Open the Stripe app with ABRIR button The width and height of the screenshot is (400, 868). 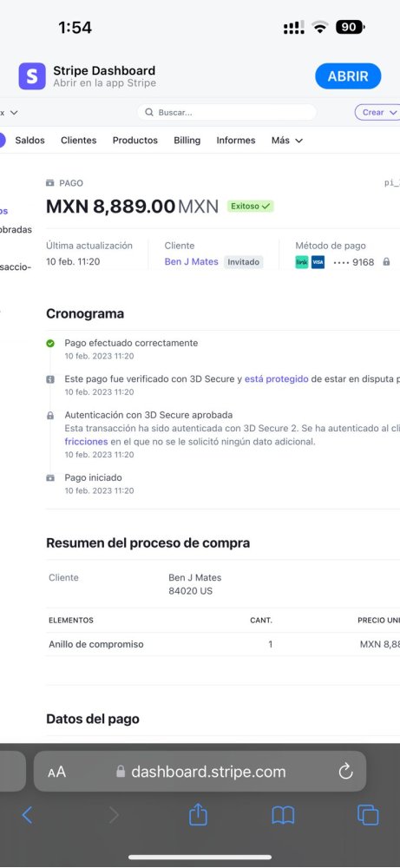[x=348, y=76]
